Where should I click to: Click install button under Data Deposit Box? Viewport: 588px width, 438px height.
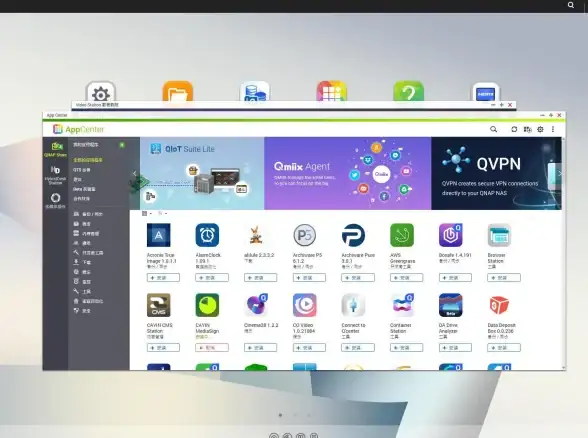point(504,348)
